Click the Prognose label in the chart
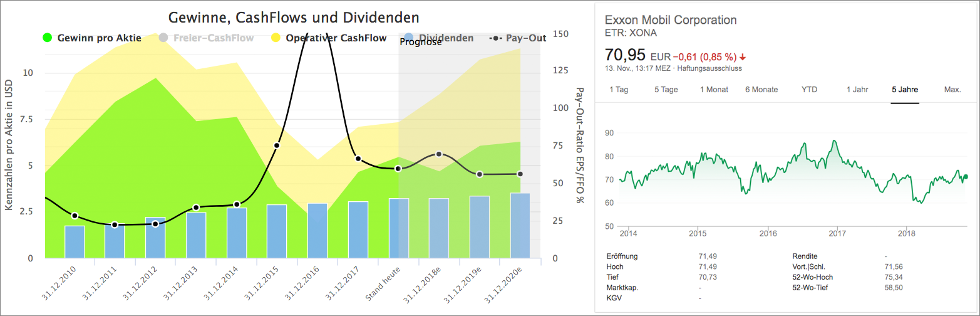 (x=421, y=43)
